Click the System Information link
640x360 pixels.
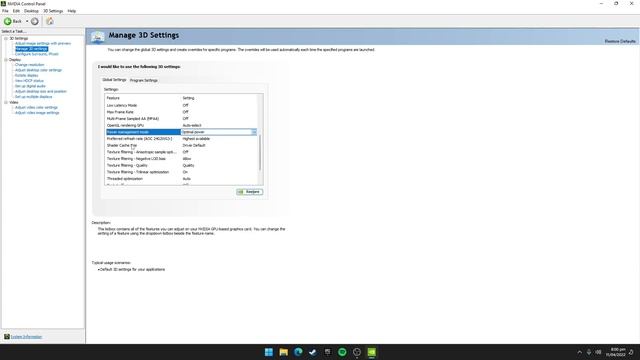pyautogui.click(x=26, y=337)
